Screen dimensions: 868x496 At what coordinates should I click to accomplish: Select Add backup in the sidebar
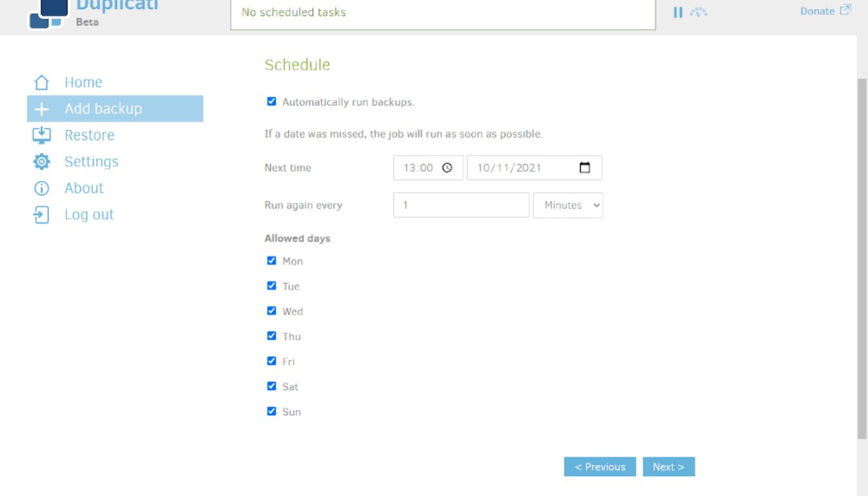tap(115, 108)
